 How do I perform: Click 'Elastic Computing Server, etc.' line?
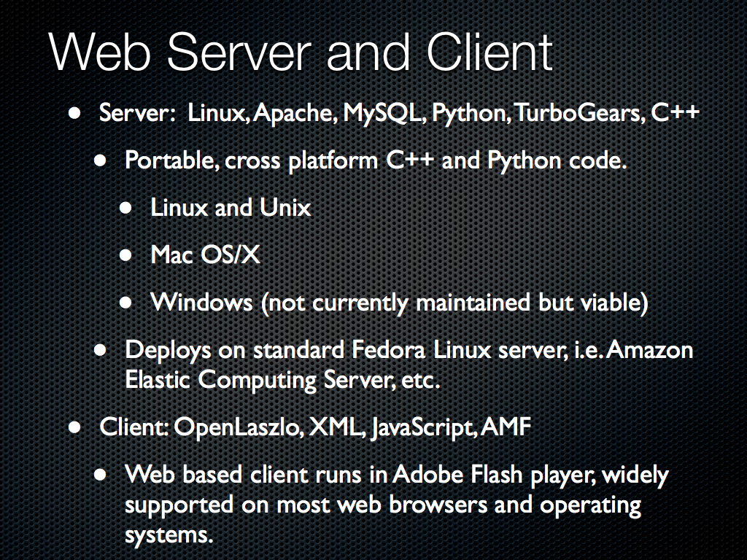(282, 381)
